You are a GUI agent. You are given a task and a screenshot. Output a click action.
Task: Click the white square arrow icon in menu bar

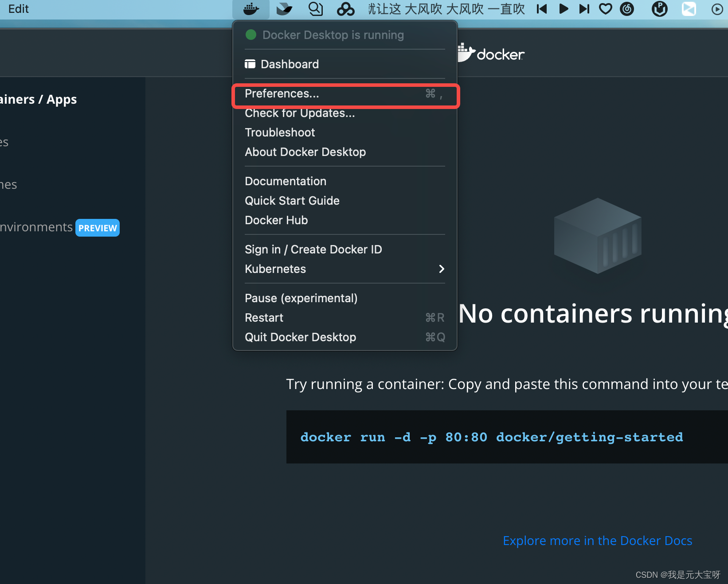click(x=689, y=9)
